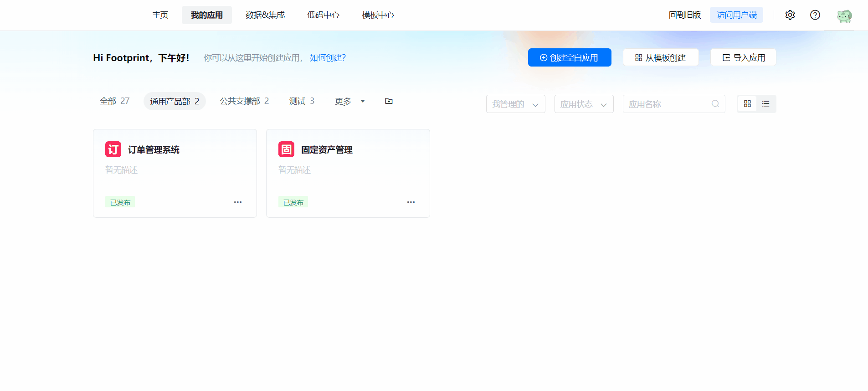This screenshot has width=868, height=391.
Task: Click 暂无描述 on 订单管理系统 card
Action: (x=122, y=170)
